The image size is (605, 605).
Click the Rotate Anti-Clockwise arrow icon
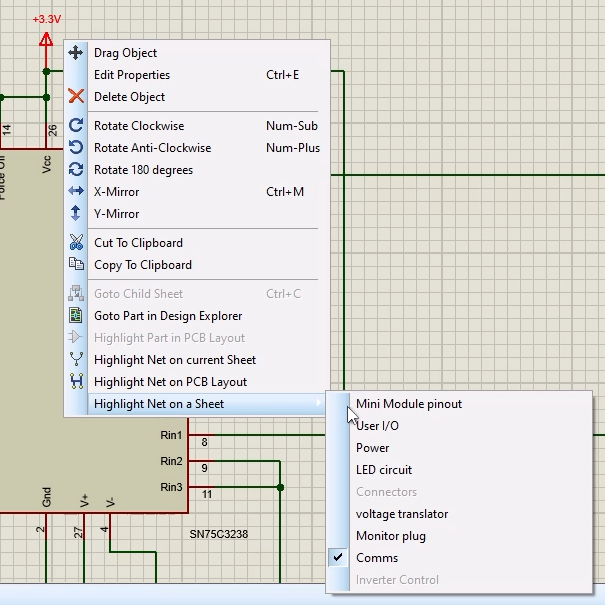tap(76, 147)
